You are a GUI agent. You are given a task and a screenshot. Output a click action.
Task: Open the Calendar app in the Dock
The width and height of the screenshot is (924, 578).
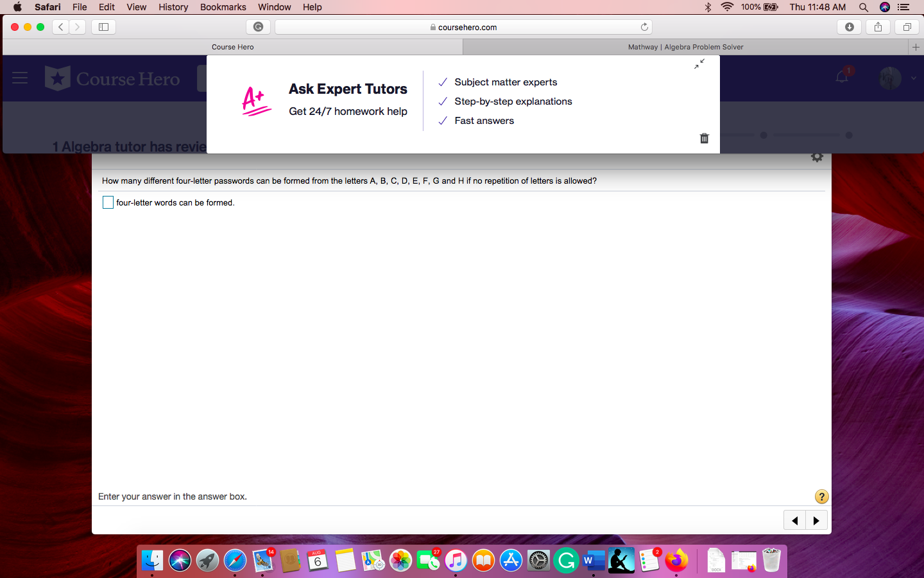click(x=318, y=561)
